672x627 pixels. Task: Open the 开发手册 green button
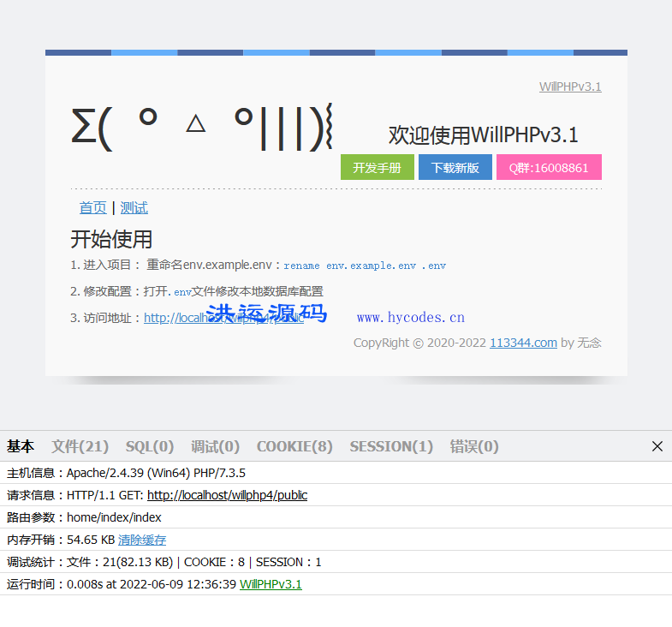pyautogui.click(x=378, y=167)
